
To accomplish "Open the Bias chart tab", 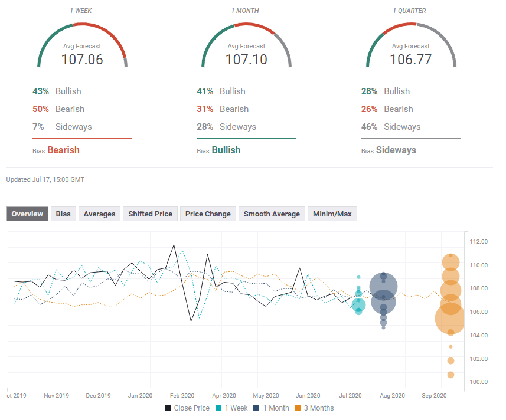I will [64, 214].
